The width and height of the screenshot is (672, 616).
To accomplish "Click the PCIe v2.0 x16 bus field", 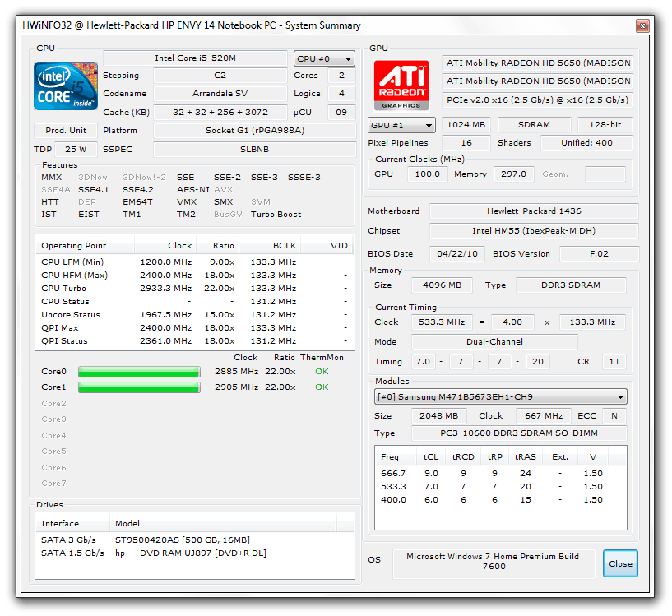I will pos(537,100).
